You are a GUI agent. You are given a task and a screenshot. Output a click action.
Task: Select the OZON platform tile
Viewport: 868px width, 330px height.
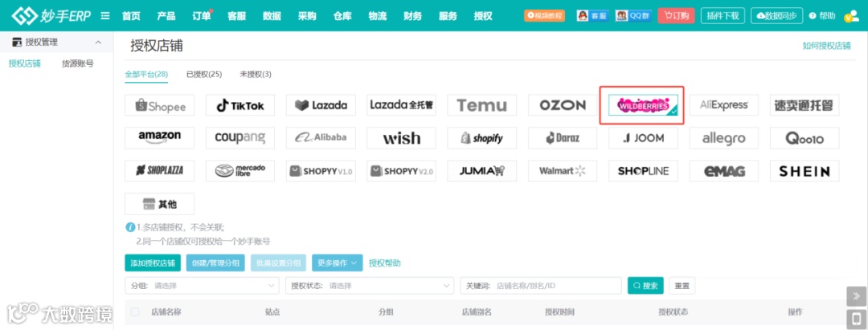tap(563, 105)
